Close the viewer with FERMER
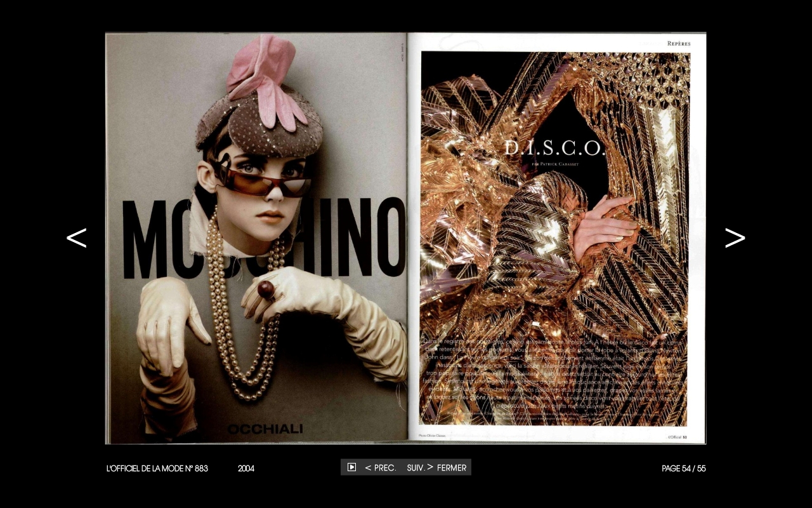The height and width of the screenshot is (508, 812). [x=452, y=467]
